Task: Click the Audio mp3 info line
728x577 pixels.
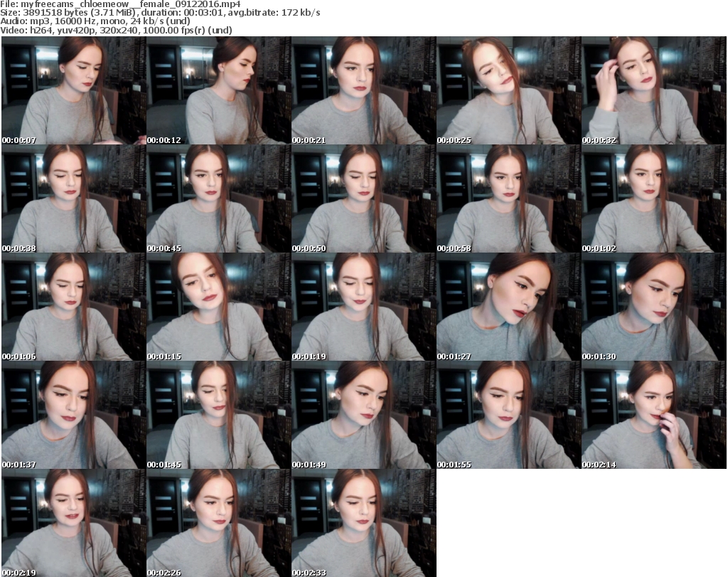Action: click(x=95, y=21)
